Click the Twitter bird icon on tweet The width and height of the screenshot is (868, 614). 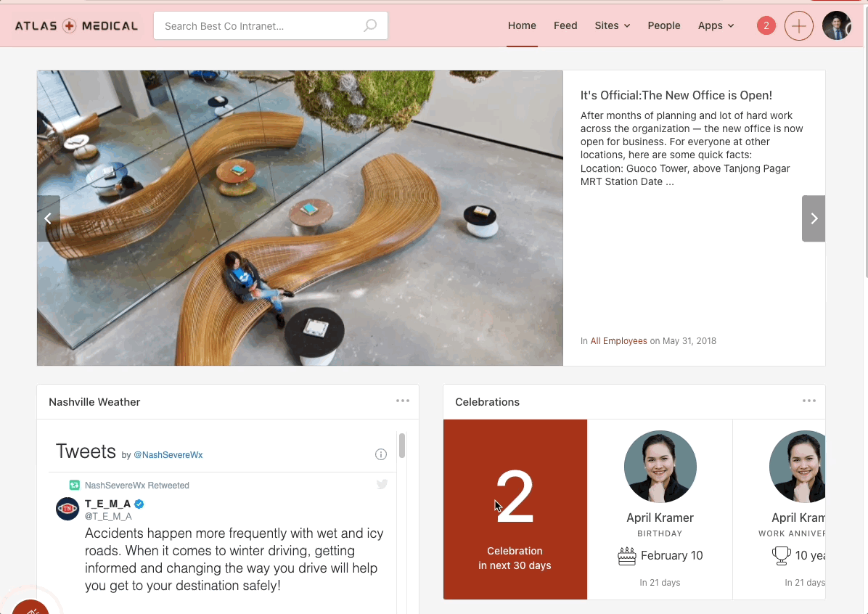pyautogui.click(x=382, y=485)
